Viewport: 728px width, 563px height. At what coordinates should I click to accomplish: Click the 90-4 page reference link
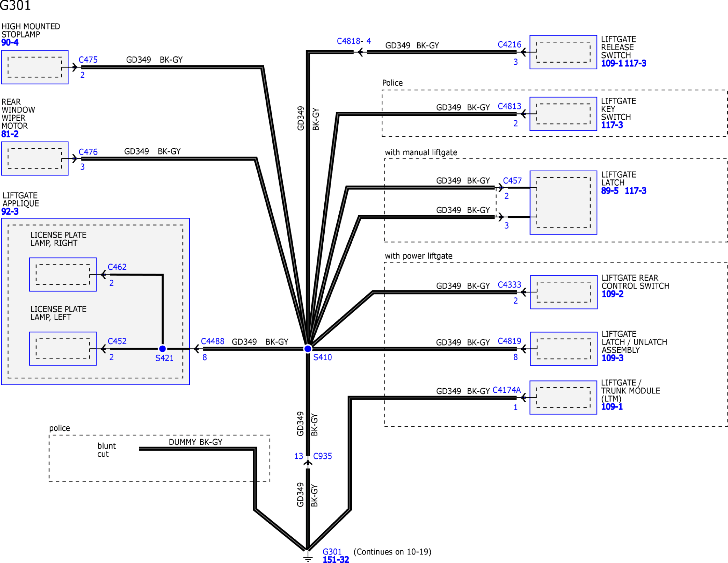click(x=10, y=43)
